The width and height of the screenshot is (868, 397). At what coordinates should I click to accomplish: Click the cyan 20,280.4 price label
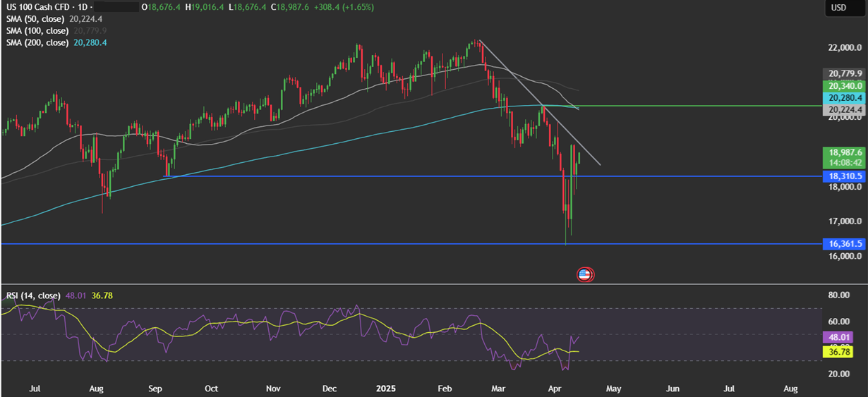(844, 97)
